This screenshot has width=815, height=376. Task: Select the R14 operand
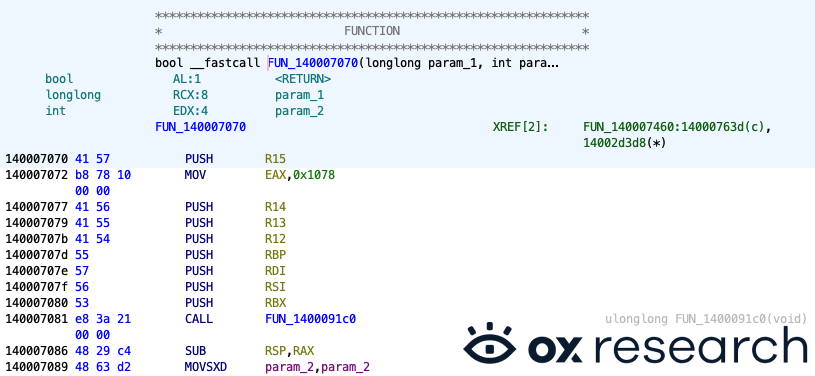pyautogui.click(x=275, y=207)
